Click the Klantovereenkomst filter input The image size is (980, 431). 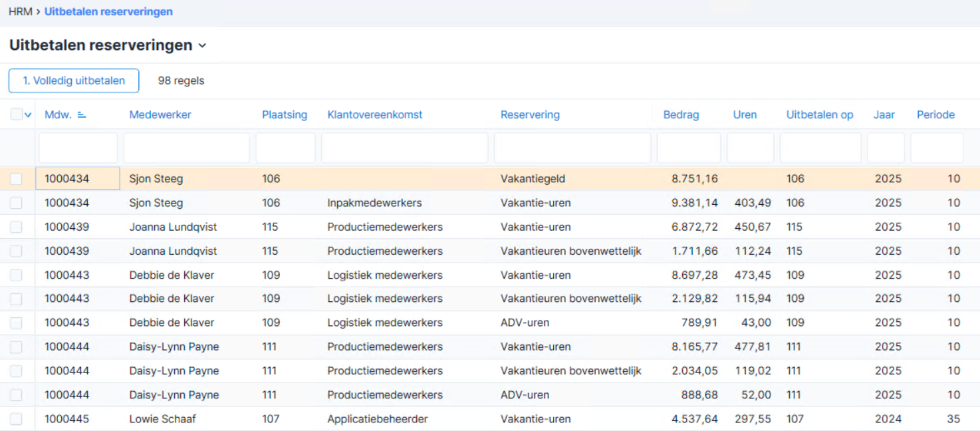point(405,148)
